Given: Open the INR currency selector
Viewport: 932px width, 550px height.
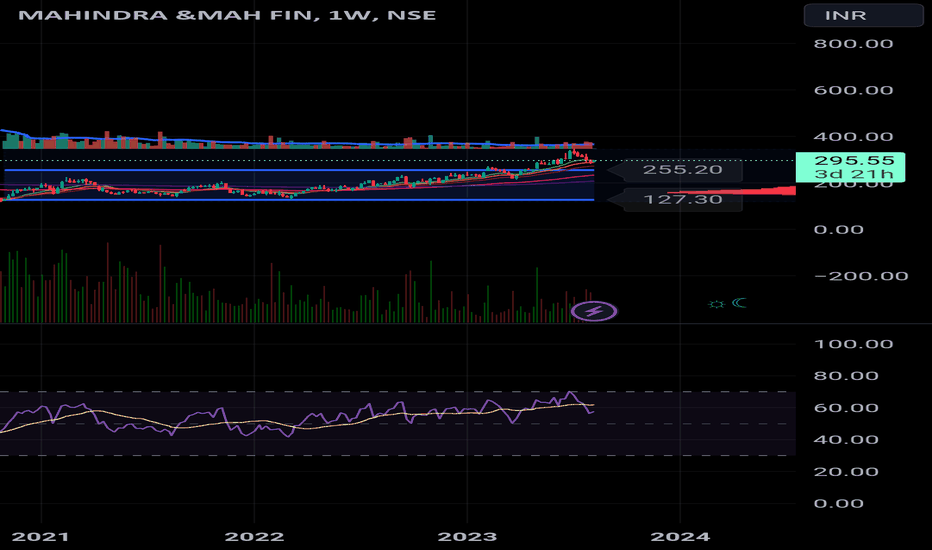Looking at the screenshot, I should (x=863, y=15).
